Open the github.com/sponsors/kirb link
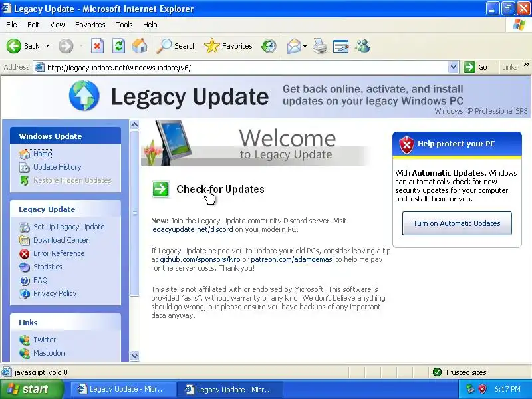 200,259
